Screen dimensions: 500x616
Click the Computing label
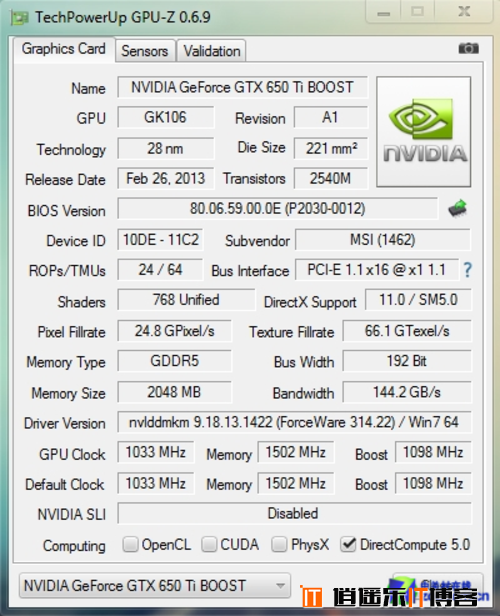(74, 546)
